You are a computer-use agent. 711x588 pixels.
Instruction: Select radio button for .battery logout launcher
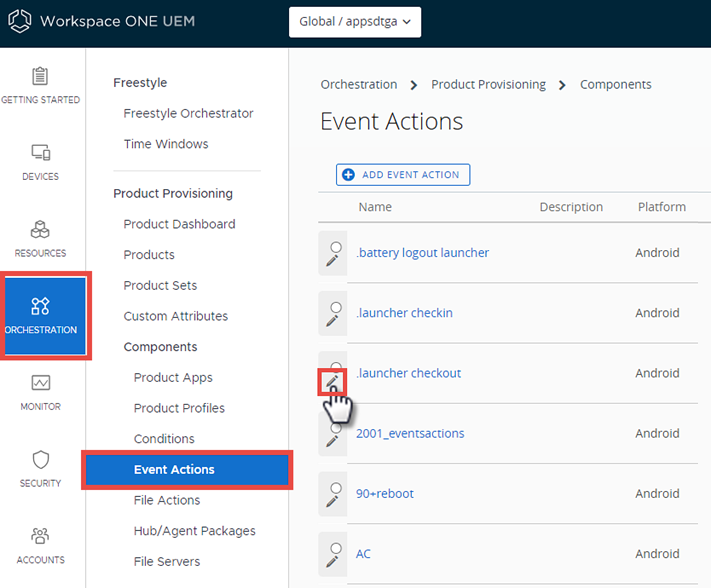point(336,247)
